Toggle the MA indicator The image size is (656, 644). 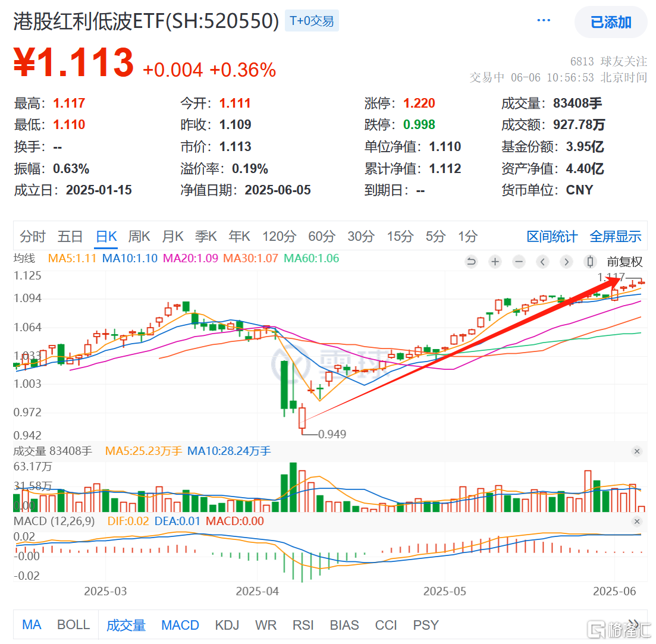pos(32,625)
